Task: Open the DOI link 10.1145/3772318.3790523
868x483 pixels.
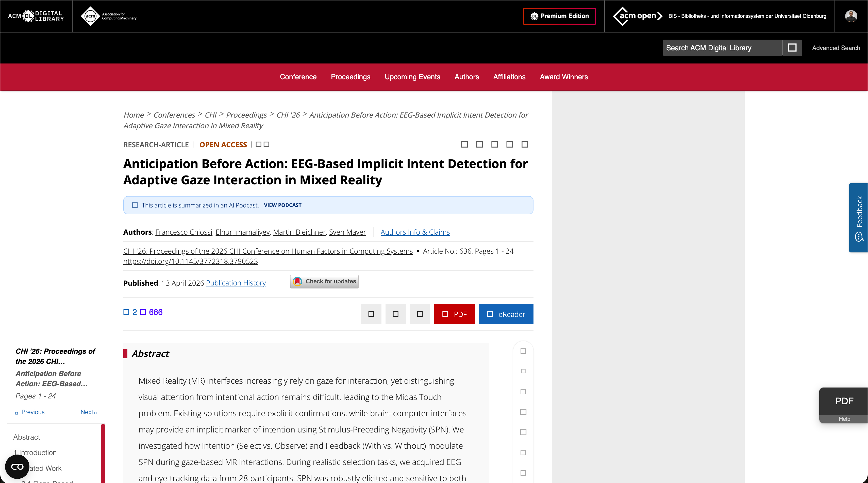Action: click(191, 261)
